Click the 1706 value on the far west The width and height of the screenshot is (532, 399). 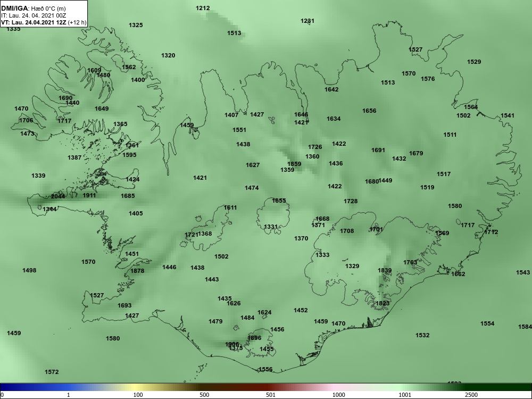[x=26, y=120]
